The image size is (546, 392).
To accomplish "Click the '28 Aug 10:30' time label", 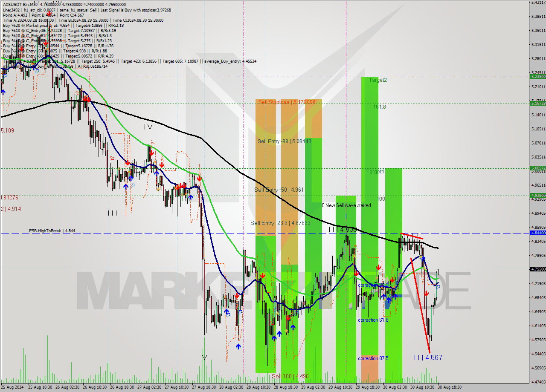I will tap(258, 388).
